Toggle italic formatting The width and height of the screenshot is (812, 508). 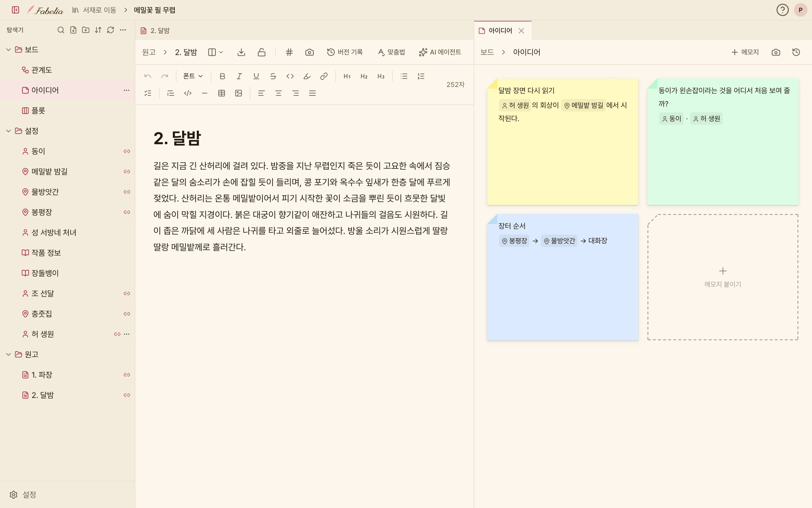239,76
